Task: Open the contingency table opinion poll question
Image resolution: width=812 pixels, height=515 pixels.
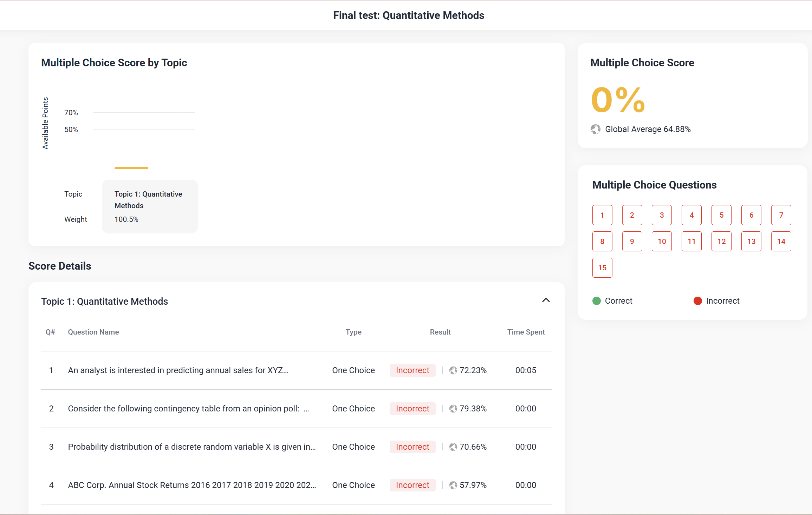Action: [x=188, y=409]
